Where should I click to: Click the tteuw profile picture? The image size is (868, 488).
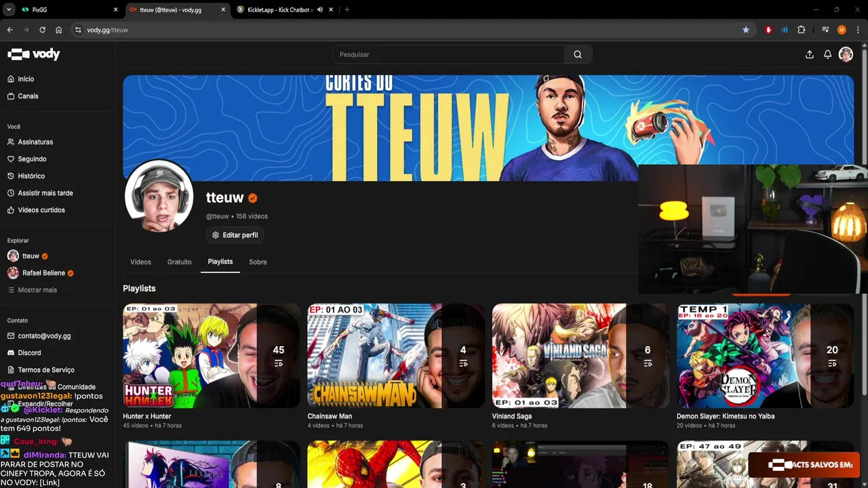point(159,197)
